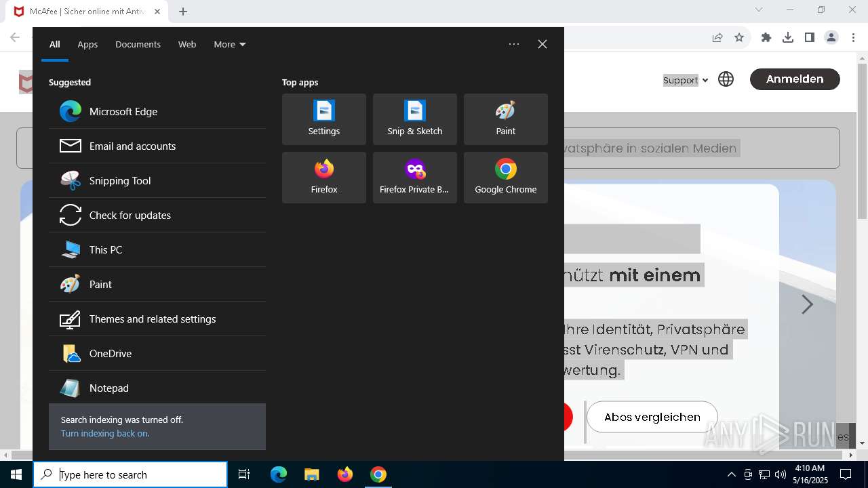The image size is (868, 488).
Task: Click scrollbar down arrow on McAfee page
Action: pos(863,443)
